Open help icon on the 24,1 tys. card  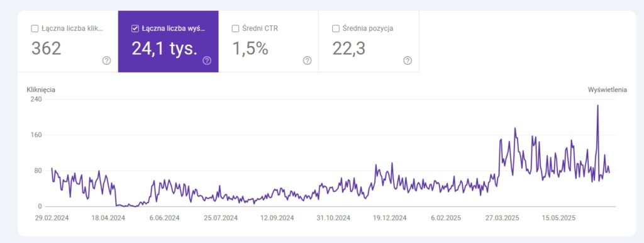click(x=207, y=61)
